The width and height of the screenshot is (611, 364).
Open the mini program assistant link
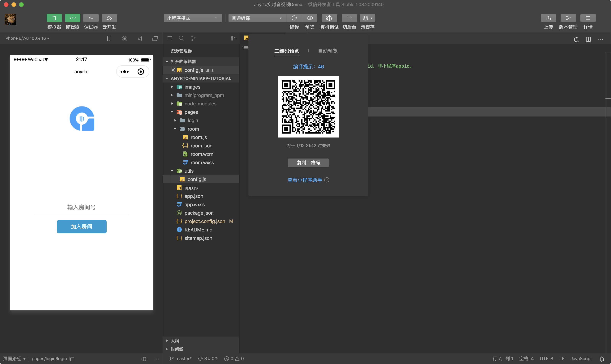(305, 180)
